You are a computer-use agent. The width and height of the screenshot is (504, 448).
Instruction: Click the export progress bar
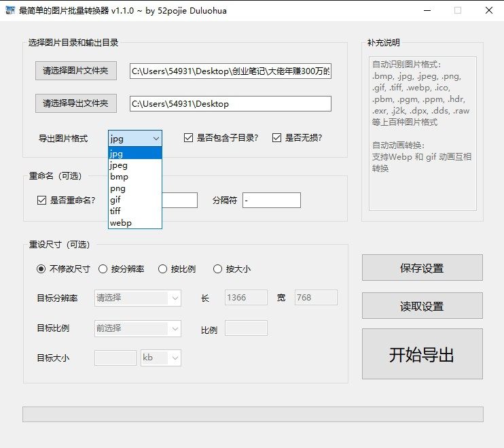coord(253,414)
